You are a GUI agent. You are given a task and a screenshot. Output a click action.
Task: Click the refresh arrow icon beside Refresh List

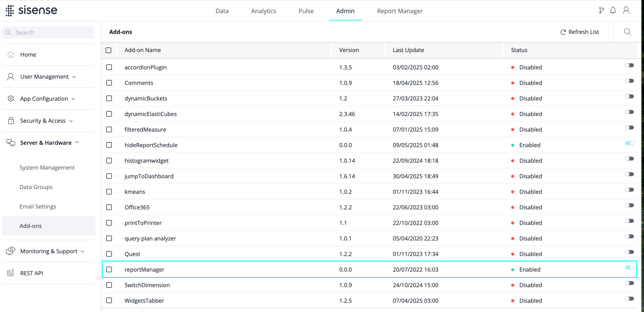[x=563, y=32]
